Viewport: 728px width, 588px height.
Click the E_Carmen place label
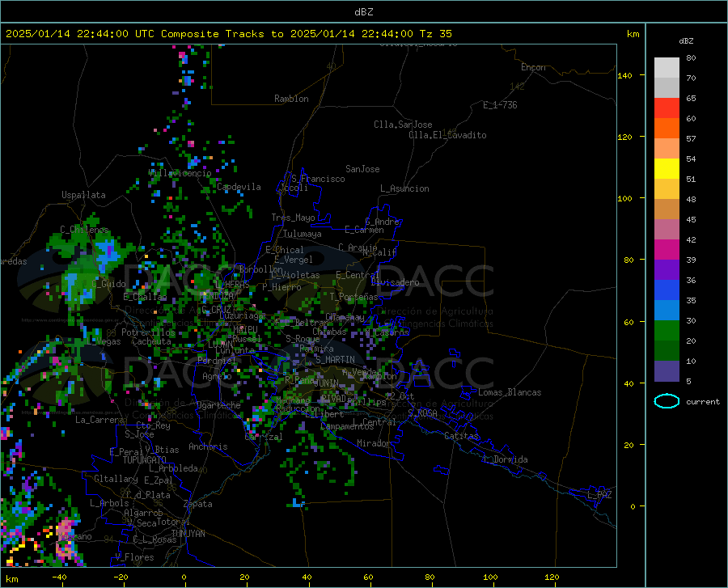point(365,229)
